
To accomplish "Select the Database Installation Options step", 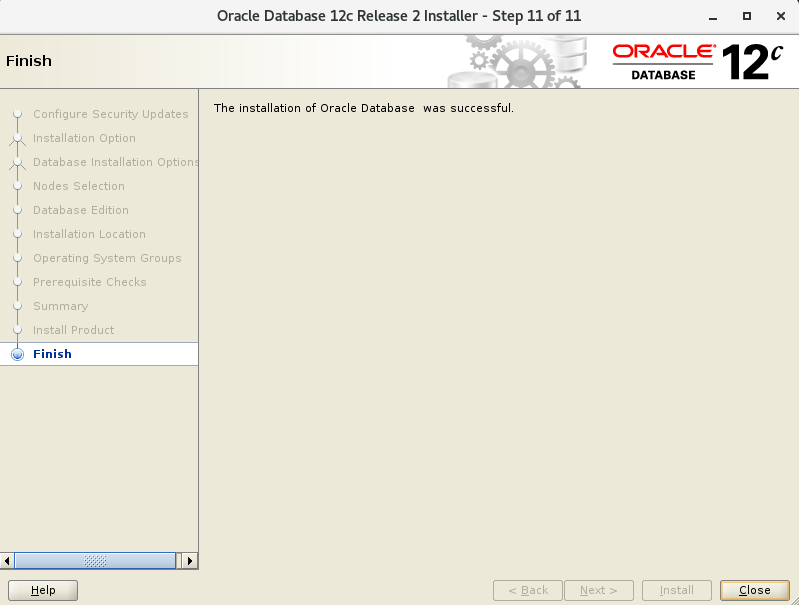I will point(116,162).
